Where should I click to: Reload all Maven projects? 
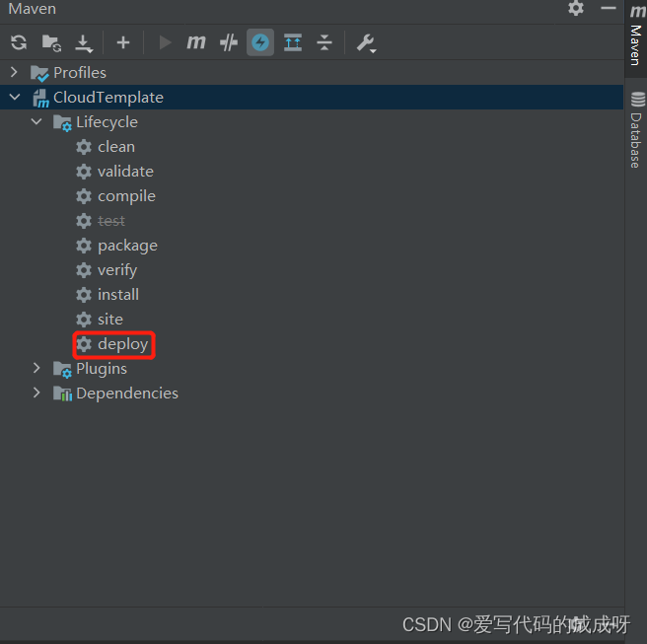(x=19, y=42)
